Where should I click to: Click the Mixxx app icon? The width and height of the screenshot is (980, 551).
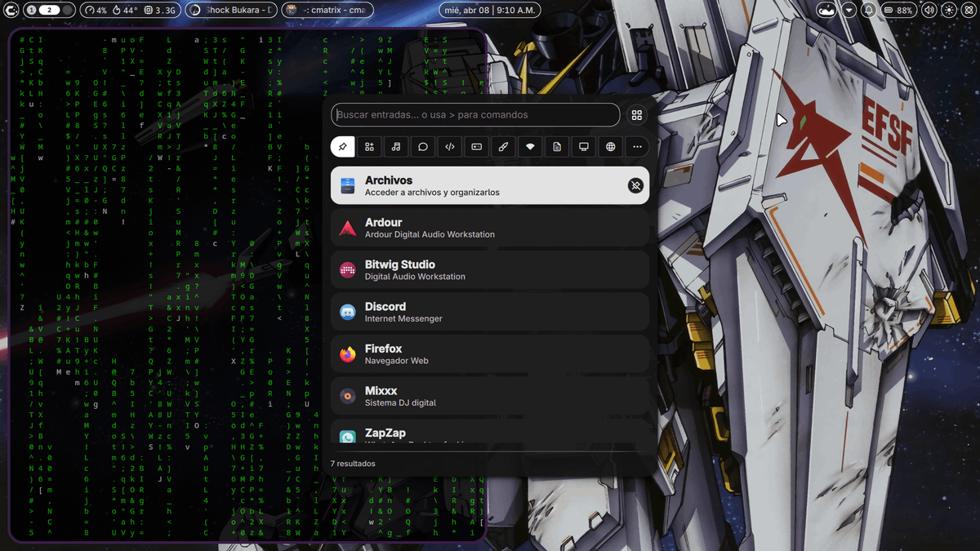(x=348, y=397)
